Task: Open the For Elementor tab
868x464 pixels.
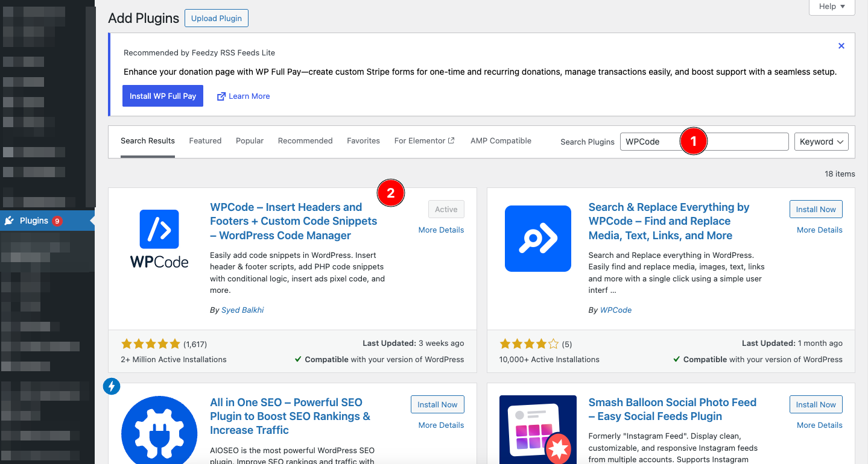Action: [425, 141]
